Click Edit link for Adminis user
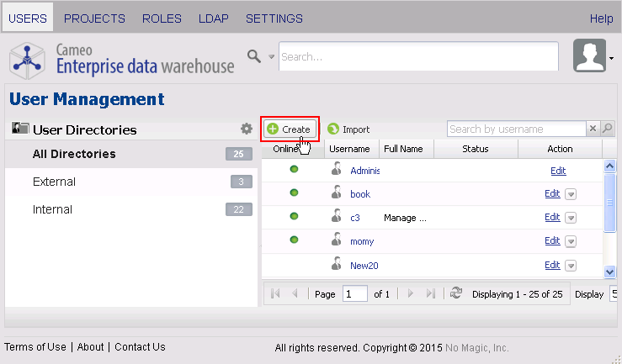The image size is (622, 364). pyautogui.click(x=558, y=171)
